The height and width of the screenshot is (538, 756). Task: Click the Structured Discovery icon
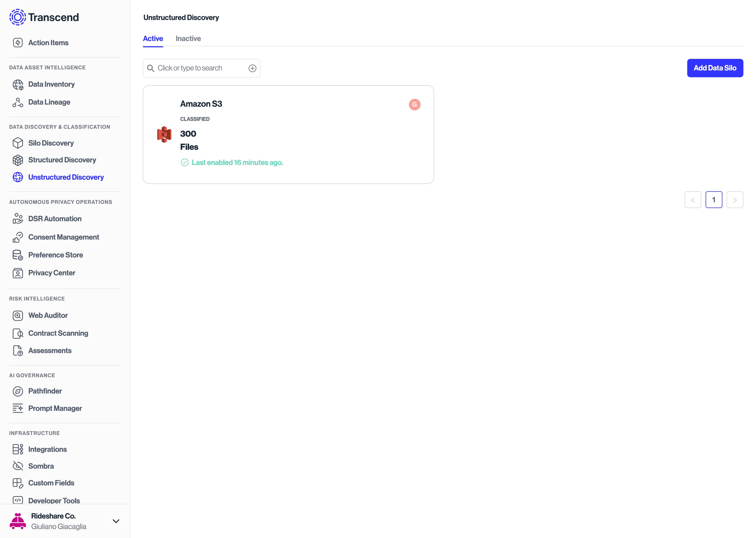pos(18,160)
